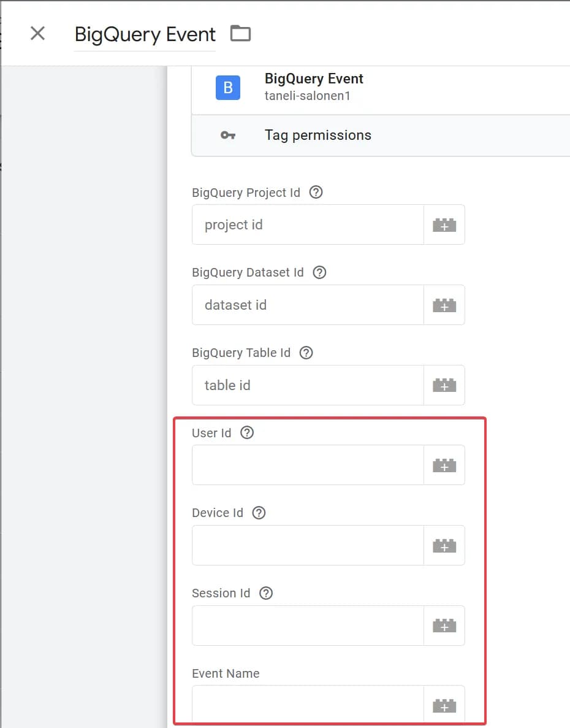Viewport: 570px width, 728px height.
Task: Show help for Device Id
Action: [259, 513]
